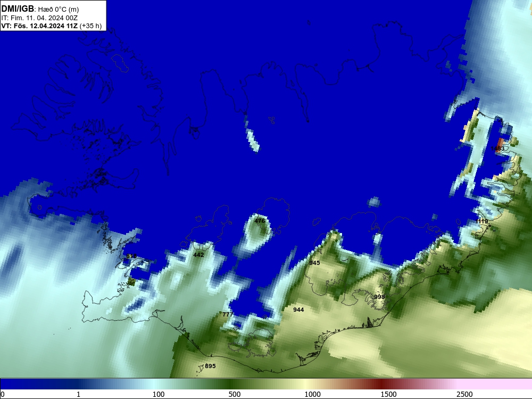This screenshot has height=399, width=532.
Task: Click the map value 944
Action: pyautogui.click(x=298, y=310)
